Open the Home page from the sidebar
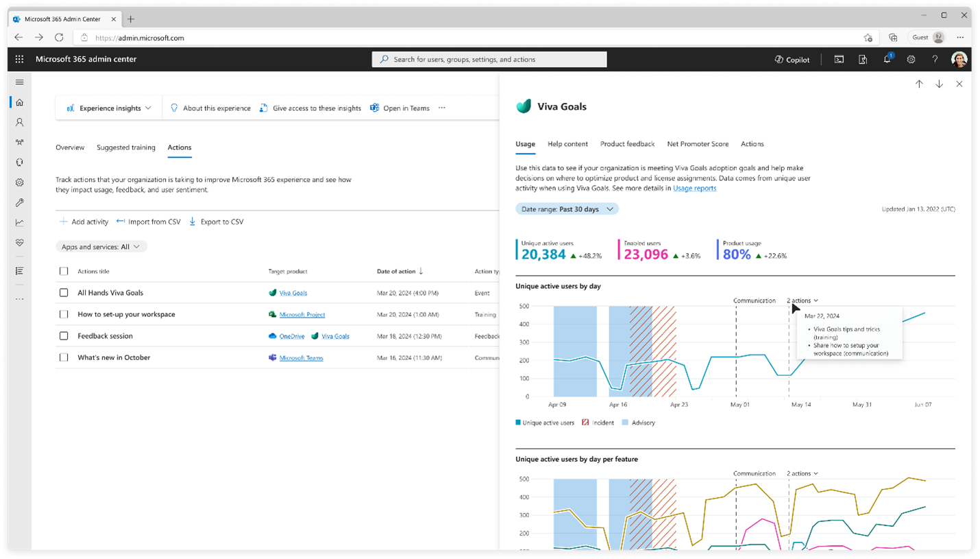The height and width of the screenshot is (559, 980). pyautogui.click(x=19, y=102)
